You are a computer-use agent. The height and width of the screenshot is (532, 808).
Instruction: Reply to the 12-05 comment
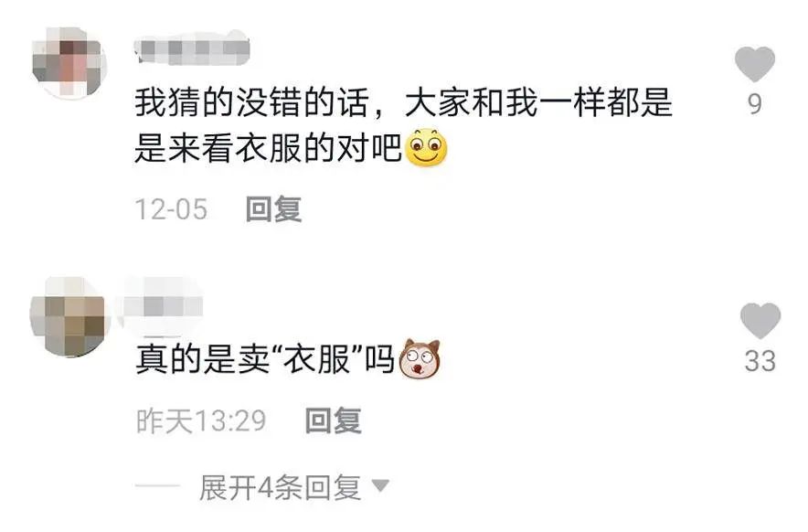[x=273, y=209]
